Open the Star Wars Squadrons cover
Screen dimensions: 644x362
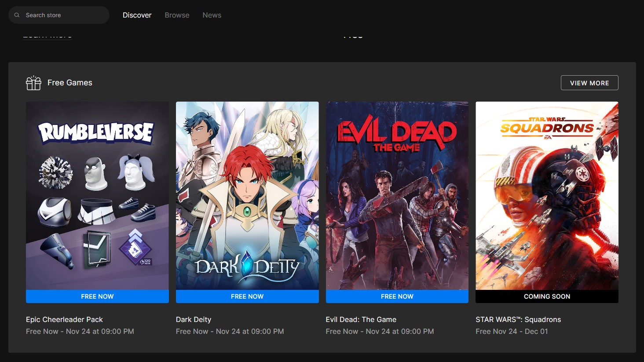click(x=547, y=196)
